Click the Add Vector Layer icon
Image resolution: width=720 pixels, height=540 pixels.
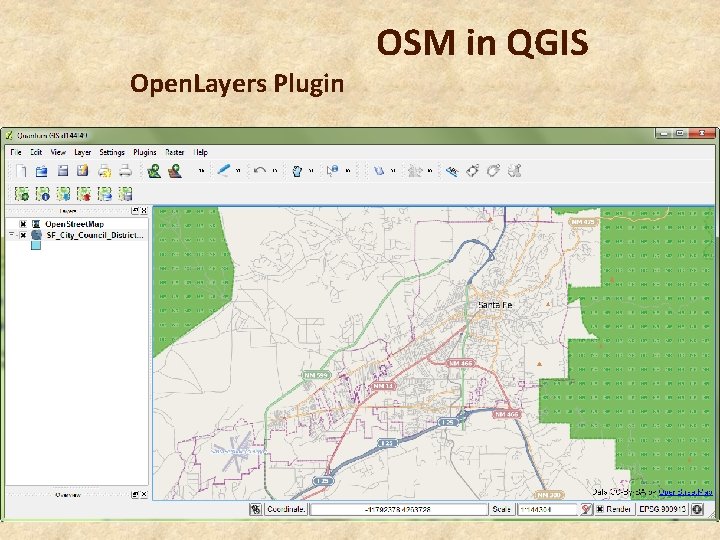[154, 171]
